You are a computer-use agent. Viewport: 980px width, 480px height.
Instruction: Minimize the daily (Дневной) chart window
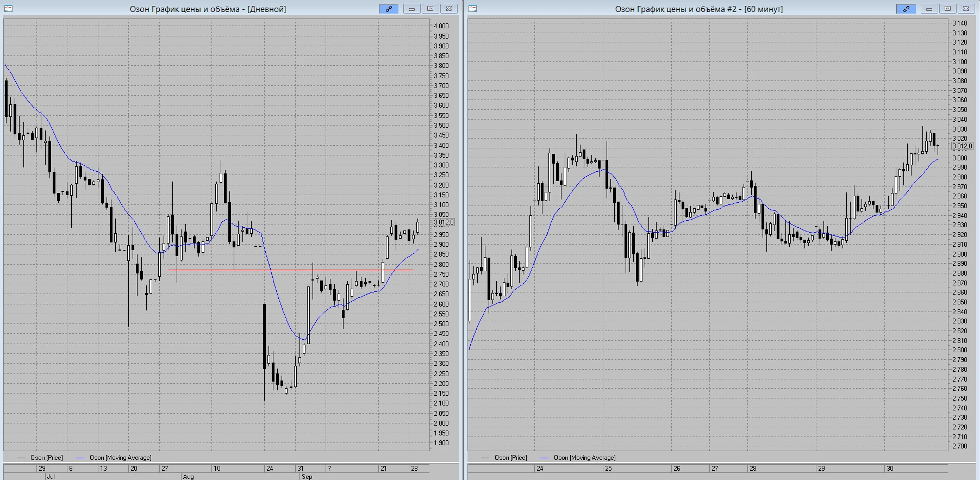(x=412, y=9)
